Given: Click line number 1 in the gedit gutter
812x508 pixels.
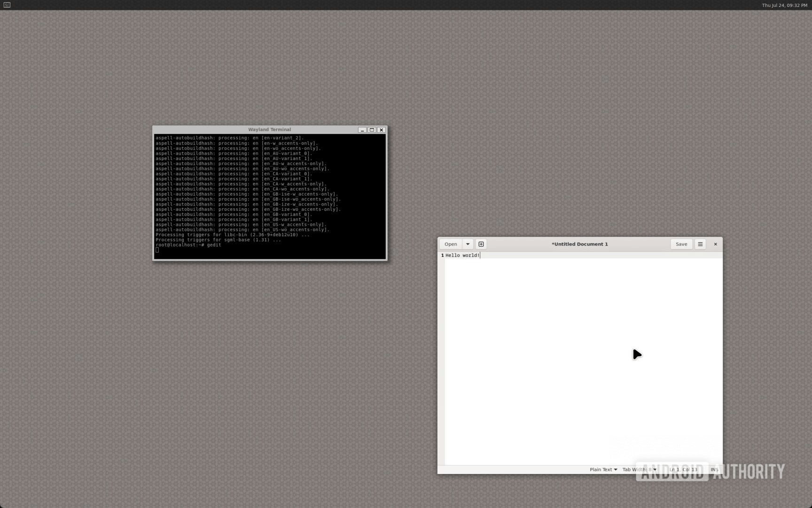Looking at the screenshot, I should click(442, 255).
